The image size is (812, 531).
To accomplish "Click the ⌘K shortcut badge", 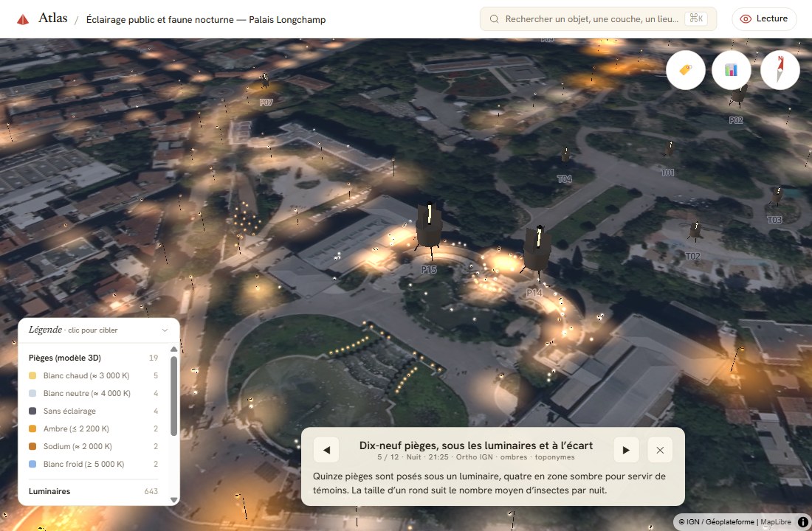I will (x=696, y=18).
